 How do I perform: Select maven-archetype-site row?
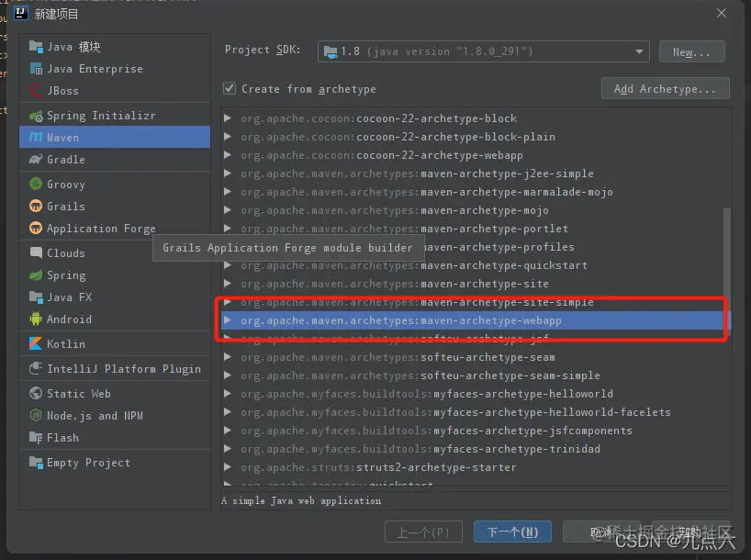472,284
